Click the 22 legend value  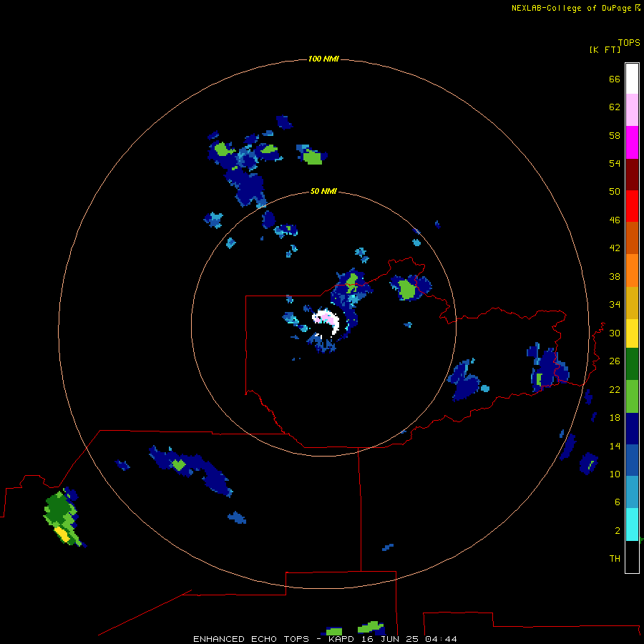coord(615,389)
